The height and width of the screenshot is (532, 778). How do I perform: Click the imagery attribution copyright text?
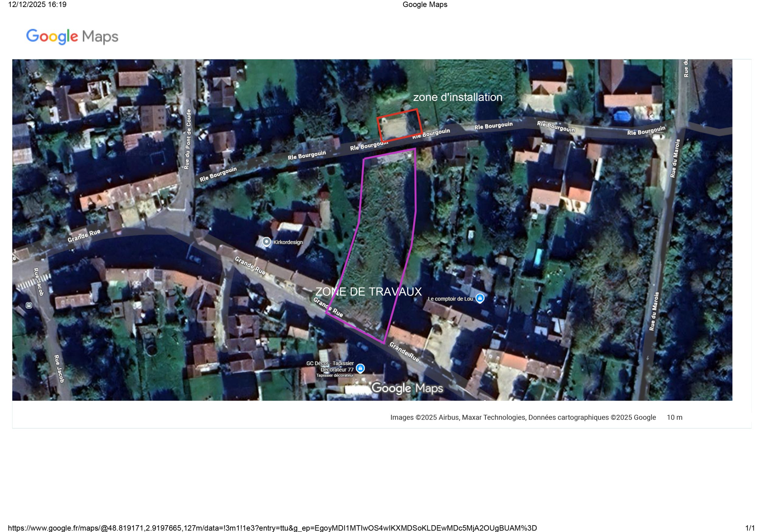coord(523,417)
